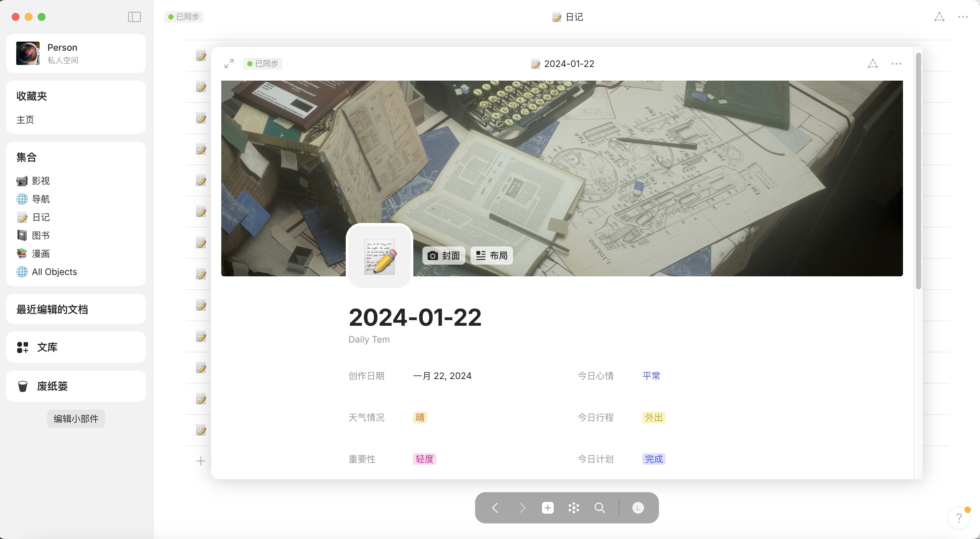Click the pencil-note object icon to change it
This screenshot has height=539, width=980.
click(379, 256)
